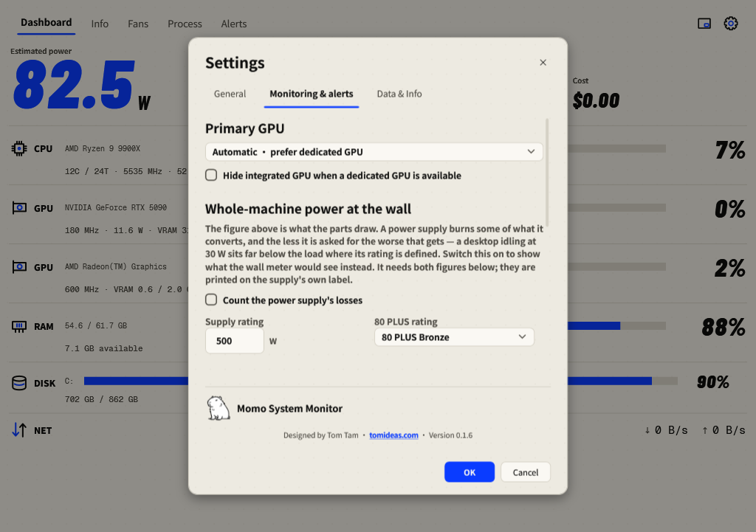The image size is (756, 532).
Task: Click the RAM usage bar
Action: click(x=616, y=326)
